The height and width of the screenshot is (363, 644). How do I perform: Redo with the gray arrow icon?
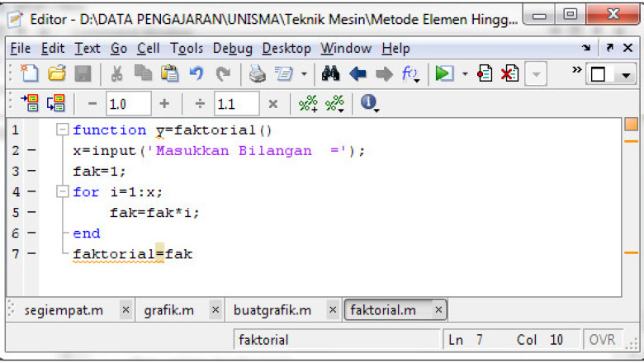(223, 74)
